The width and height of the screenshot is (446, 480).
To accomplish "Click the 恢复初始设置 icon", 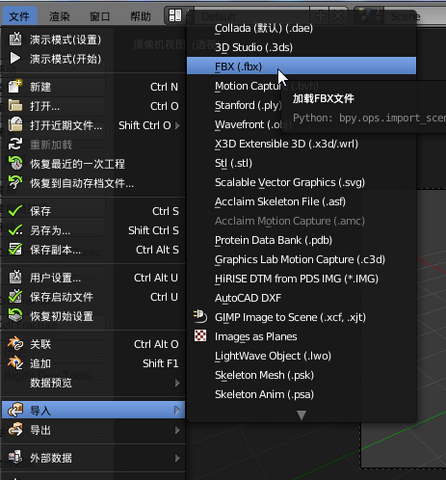I will pos(15,315).
